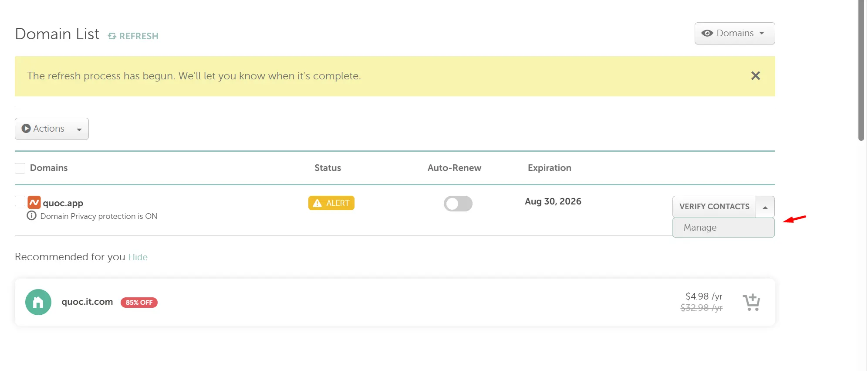Dismiss the refresh process notification banner

pyautogui.click(x=755, y=76)
